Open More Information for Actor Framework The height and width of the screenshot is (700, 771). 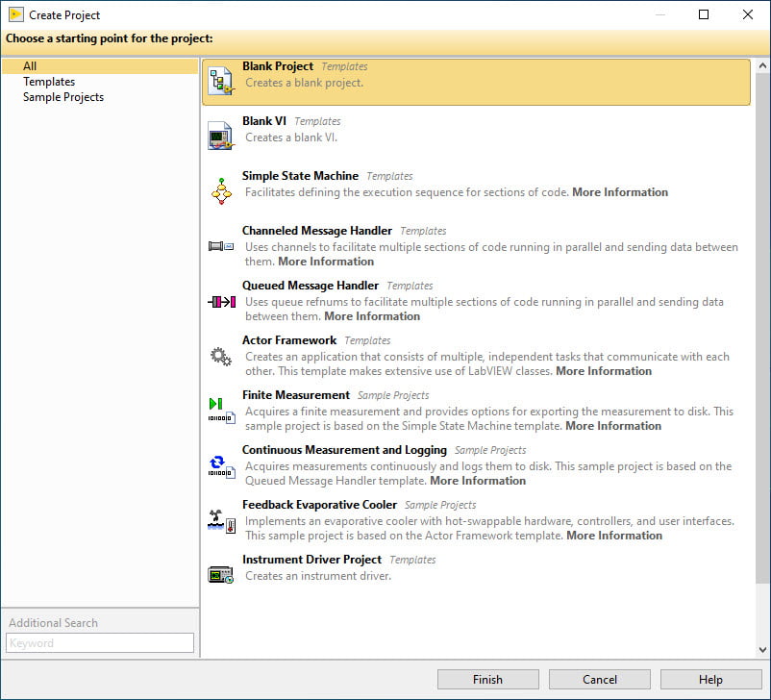[604, 371]
